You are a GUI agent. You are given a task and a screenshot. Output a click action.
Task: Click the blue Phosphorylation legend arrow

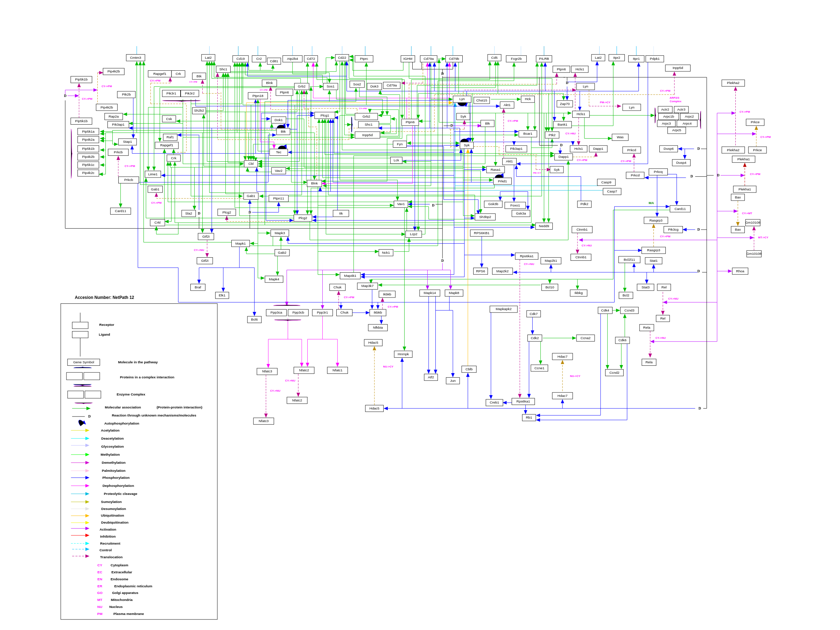[80, 478]
